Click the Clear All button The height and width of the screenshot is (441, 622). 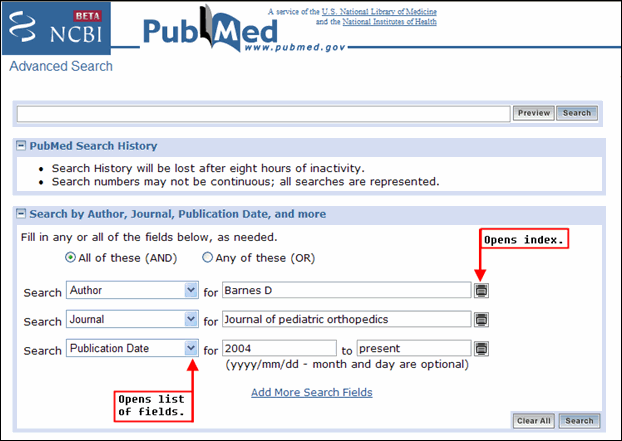pos(534,421)
